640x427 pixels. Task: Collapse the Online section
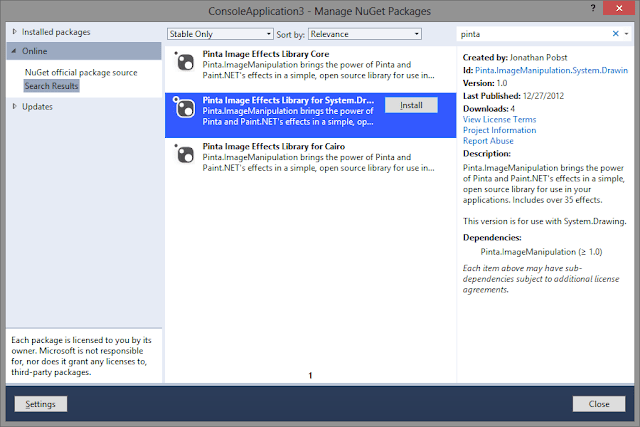14,51
